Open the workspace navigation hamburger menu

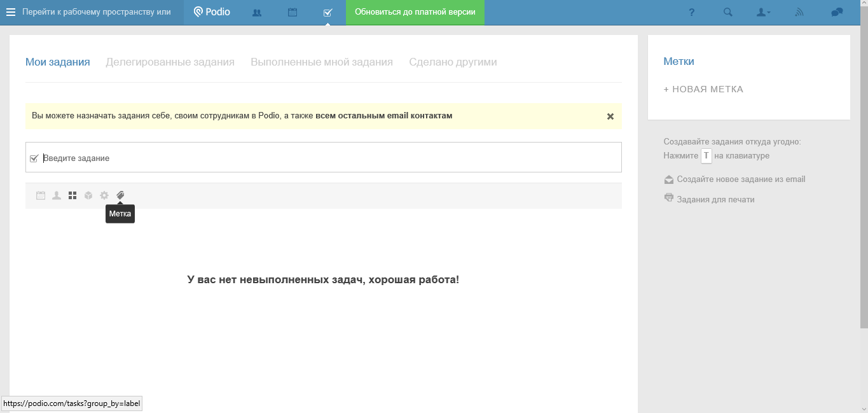[x=10, y=11]
